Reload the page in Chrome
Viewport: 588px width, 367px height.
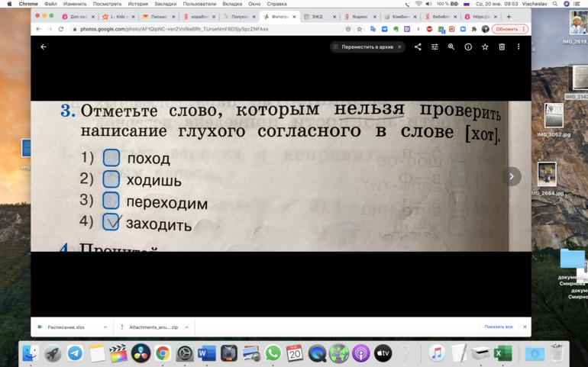tap(61, 29)
